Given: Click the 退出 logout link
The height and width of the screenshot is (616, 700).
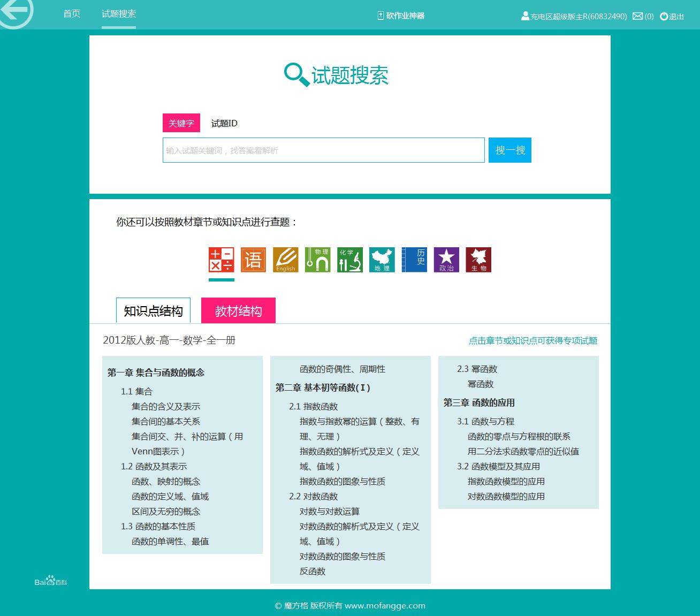Looking at the screenshot, I should pyautogui.click(x=675, y=17).
